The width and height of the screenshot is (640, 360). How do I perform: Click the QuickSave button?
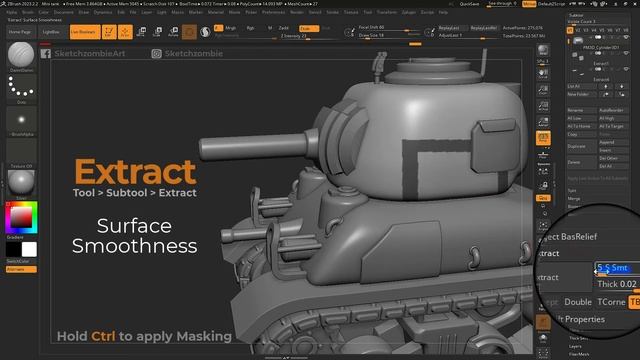(x=469, y=4)
